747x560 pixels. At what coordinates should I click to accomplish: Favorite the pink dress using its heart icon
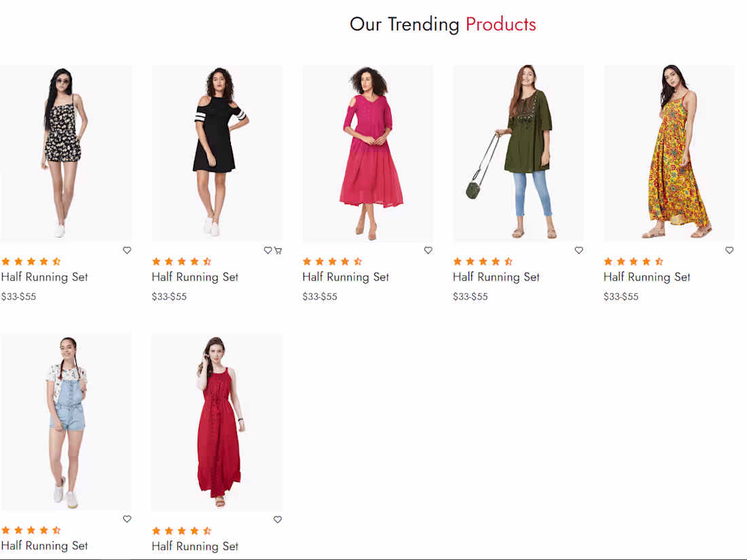[428, 250]
